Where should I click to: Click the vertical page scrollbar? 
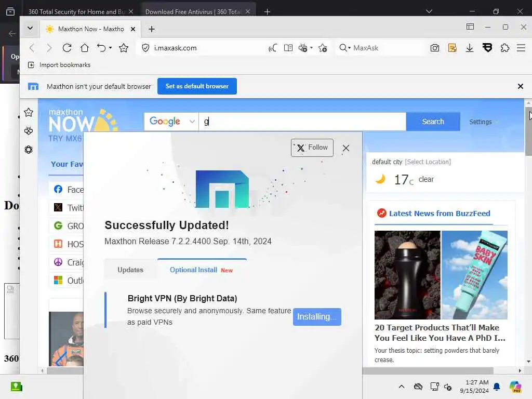coord(528,130)
